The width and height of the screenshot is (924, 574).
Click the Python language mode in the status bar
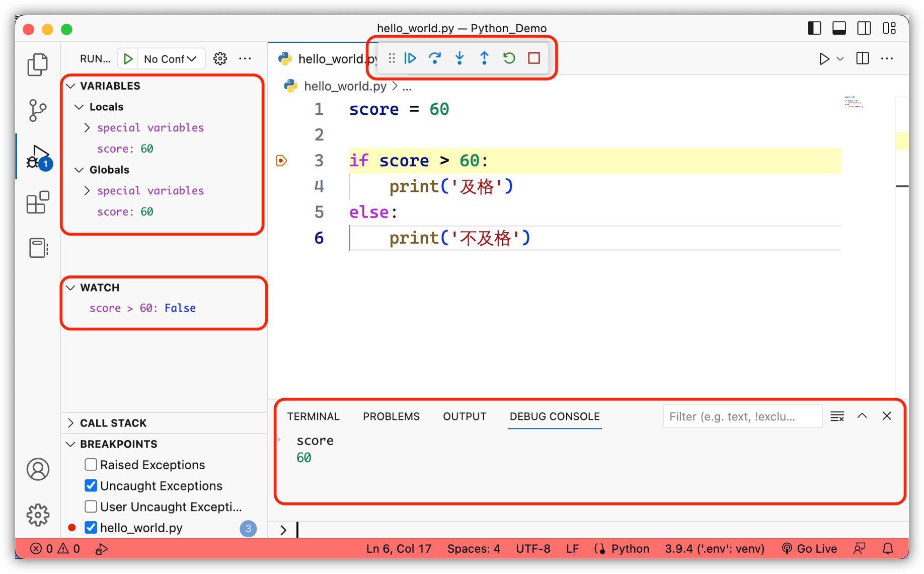[x=630, y=549]
